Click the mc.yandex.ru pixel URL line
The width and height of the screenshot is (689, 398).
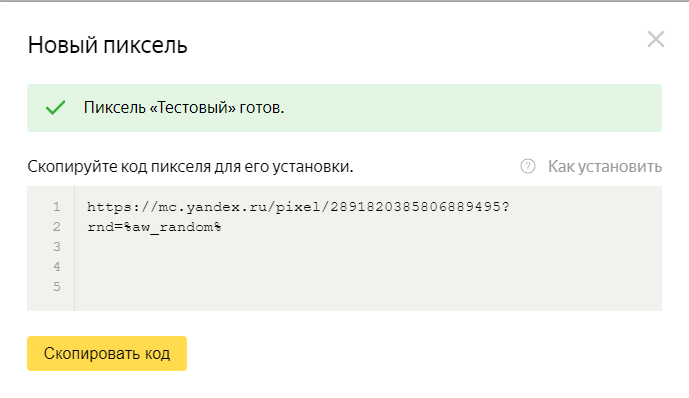pyautogui.click(x=298, y=206)
